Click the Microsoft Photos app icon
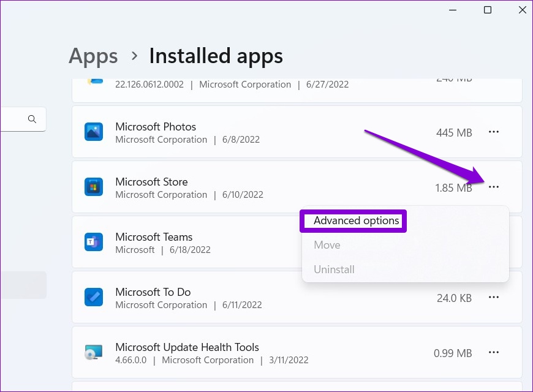Image resolution: width=533 pixels, height=392 pixels. pos(94,132)
